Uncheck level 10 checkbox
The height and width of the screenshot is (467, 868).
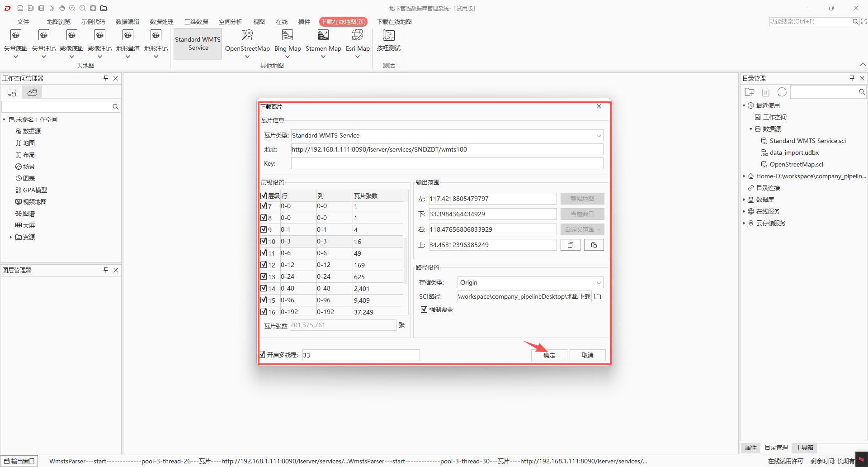[264, 241]
